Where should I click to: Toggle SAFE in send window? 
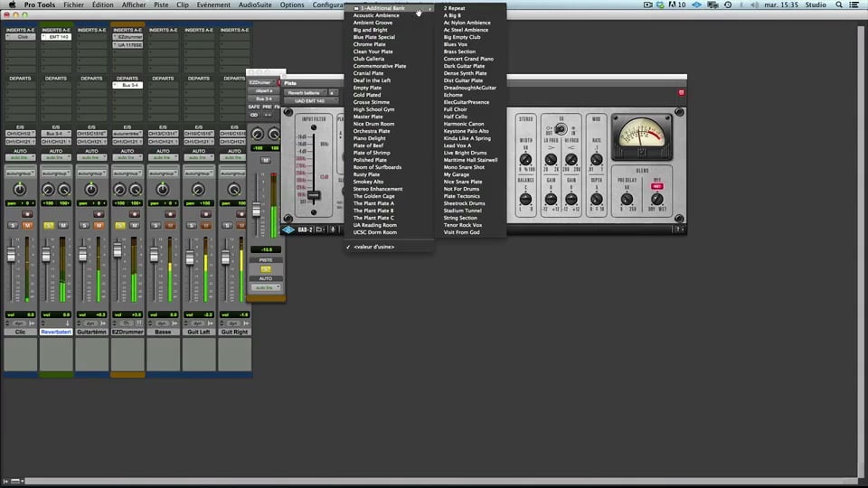pos(254,107)
